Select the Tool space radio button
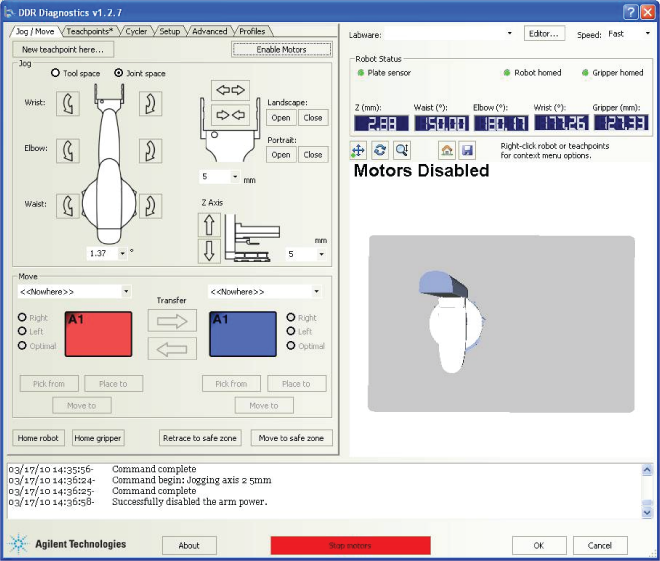 pyautogui.click(x=54, y=73)
